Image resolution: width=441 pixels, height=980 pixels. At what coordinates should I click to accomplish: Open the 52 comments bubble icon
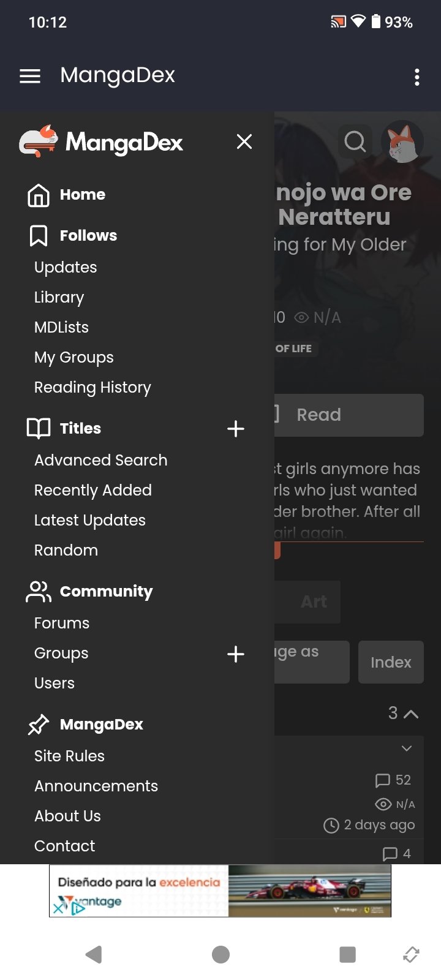(x=383, y=780)
